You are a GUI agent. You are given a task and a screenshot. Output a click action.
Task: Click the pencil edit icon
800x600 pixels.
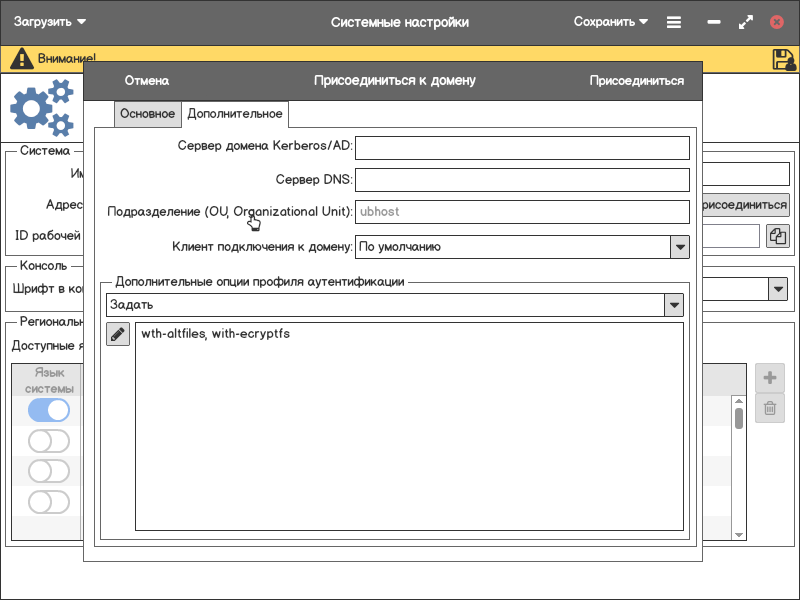click(x=118, y=334)
